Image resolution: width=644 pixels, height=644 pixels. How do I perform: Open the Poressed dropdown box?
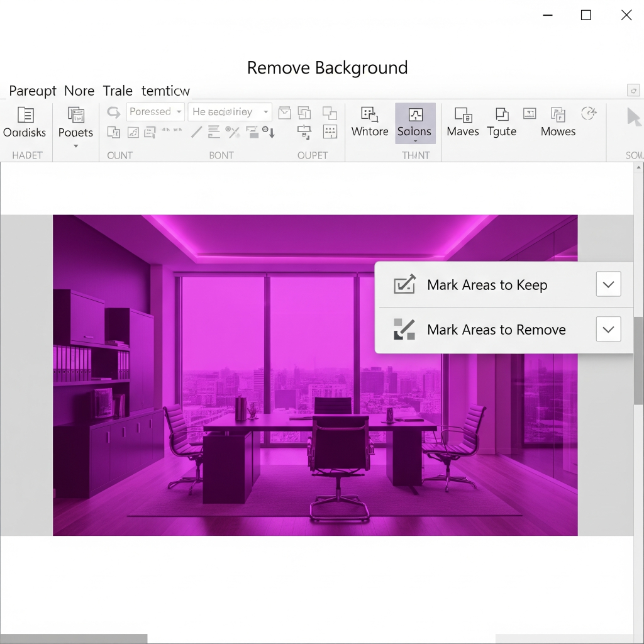[155, 112]
